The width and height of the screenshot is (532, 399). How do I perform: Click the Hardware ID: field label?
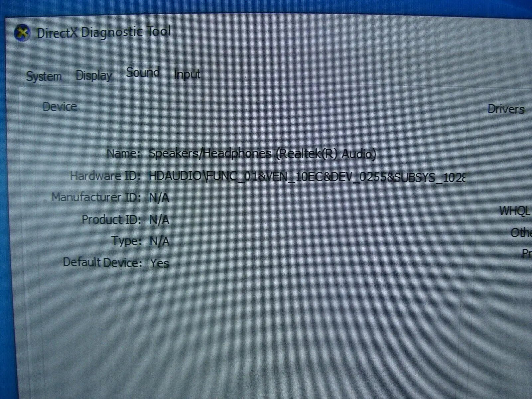coord(105,176)
